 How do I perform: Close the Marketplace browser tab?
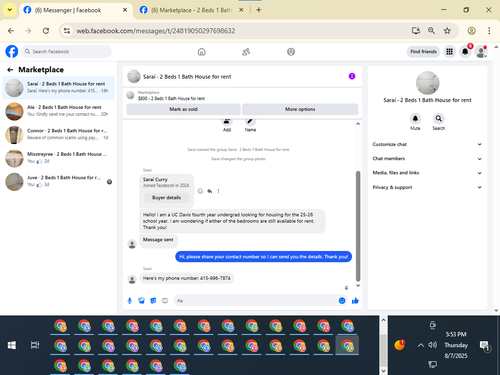click(x=241, y=10)
